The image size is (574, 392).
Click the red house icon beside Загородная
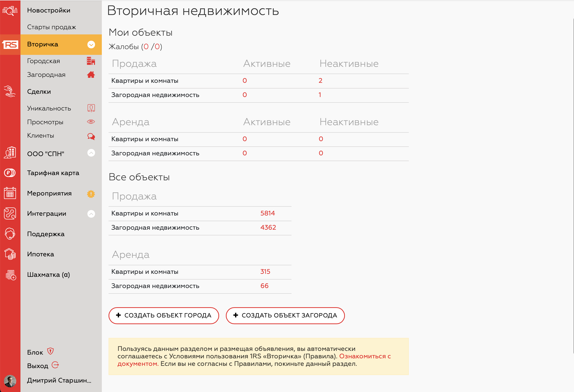pos(91,75)
